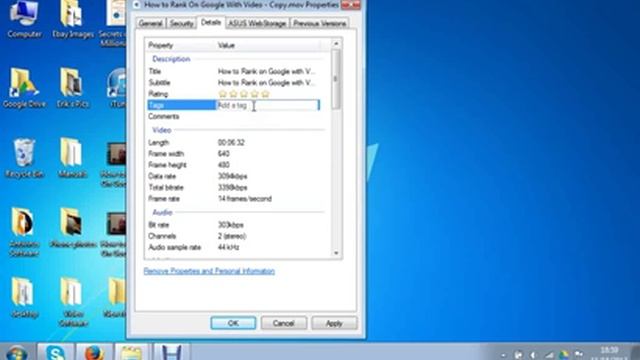The width and height of the screenshot is (640, 360).
Task: Select the Title property value
Action: [267, 71]
